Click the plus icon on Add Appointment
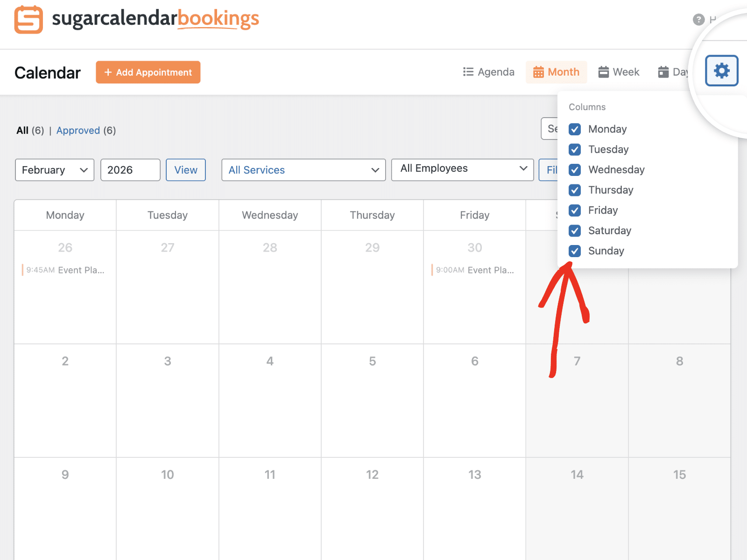 (108, 72)
